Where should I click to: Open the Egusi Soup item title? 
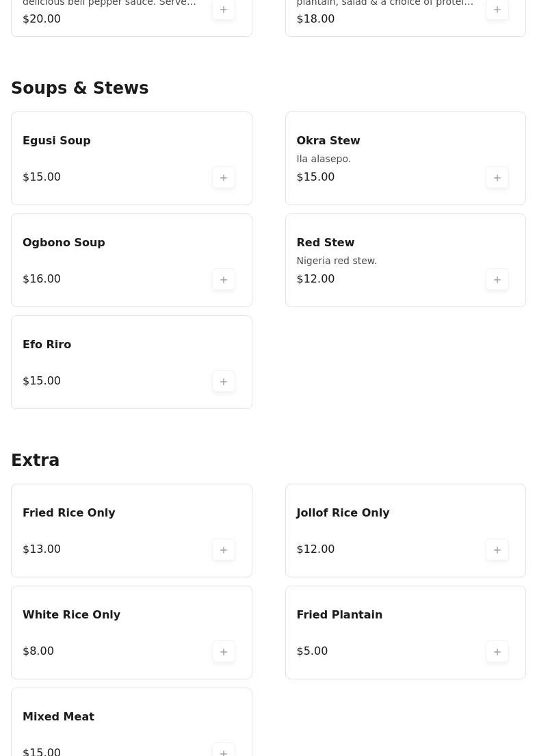pos(57,140)
